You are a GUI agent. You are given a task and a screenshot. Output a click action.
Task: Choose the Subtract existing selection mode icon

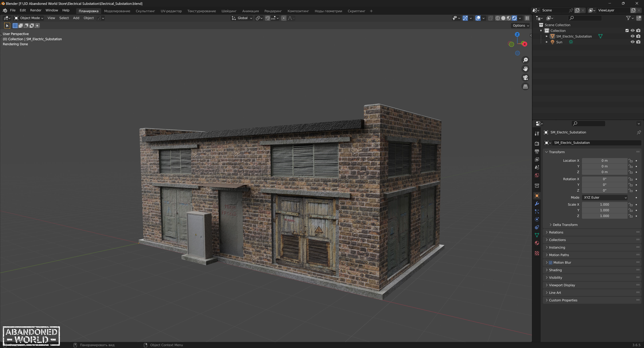coord(26,25)
